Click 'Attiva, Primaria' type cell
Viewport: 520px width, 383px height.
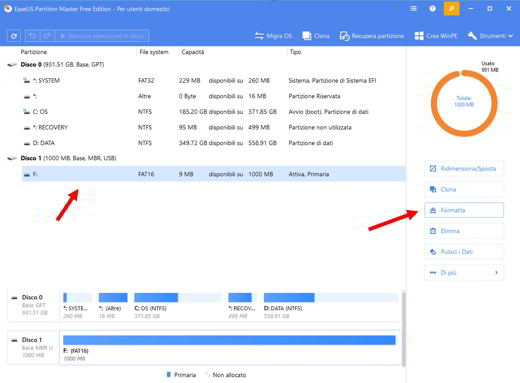click(309, 174)
